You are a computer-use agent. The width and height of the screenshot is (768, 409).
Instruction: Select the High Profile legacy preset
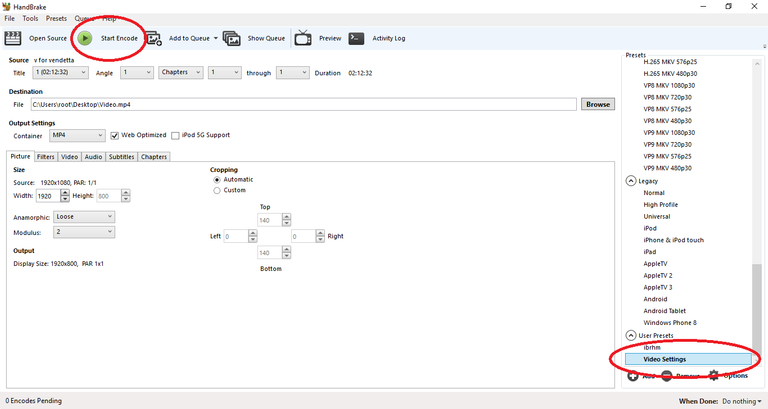pyautogui.click(x=661, y=205)
